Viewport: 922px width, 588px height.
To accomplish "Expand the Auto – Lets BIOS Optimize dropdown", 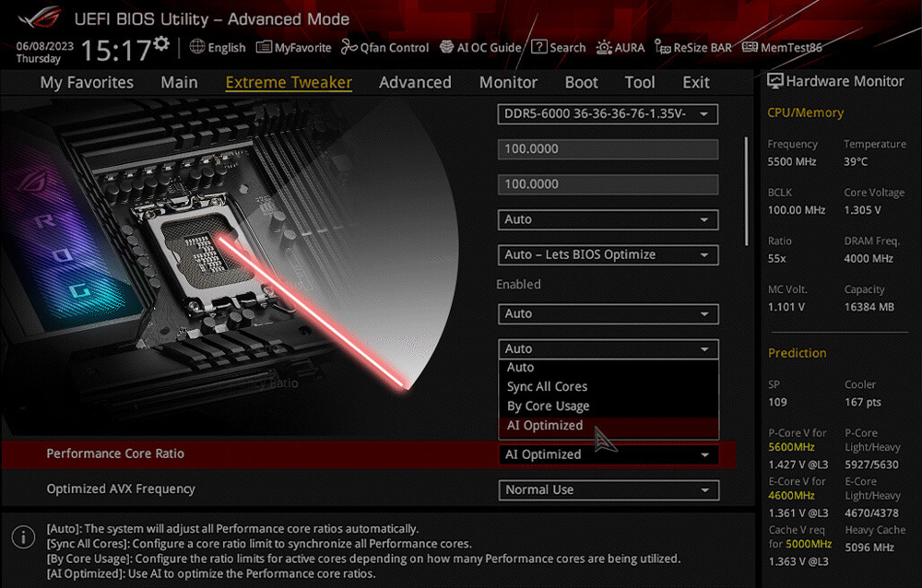I will (608, 254).
